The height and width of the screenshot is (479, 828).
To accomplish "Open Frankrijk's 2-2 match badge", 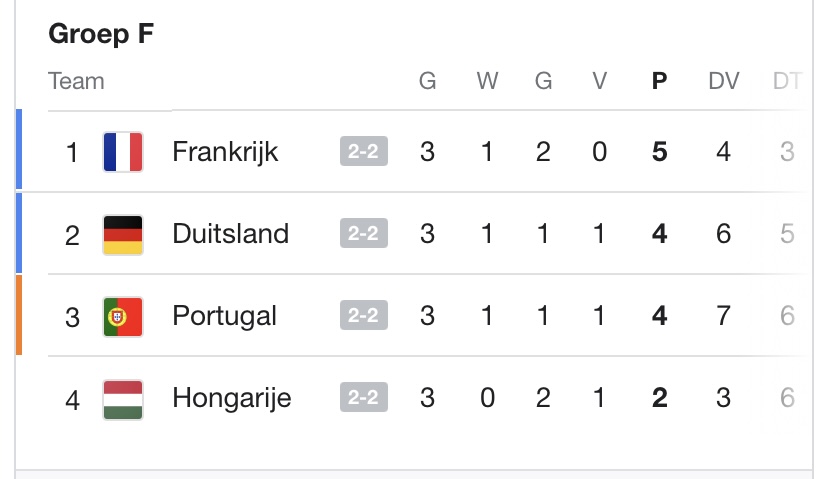I will 363,152.
